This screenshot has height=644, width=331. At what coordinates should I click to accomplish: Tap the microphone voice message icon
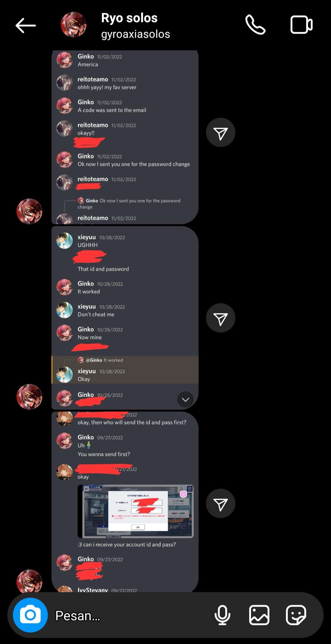click(223, 615)
